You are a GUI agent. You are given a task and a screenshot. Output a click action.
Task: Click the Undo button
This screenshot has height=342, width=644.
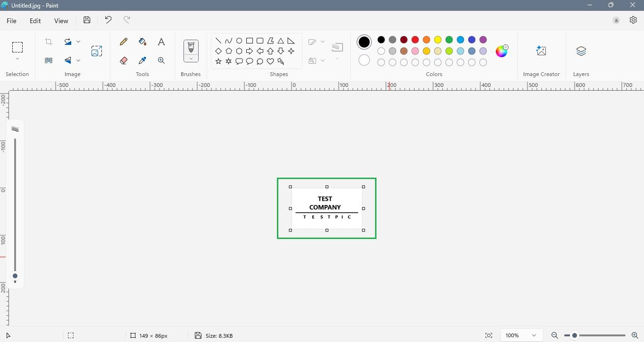(x=108, y=20)
